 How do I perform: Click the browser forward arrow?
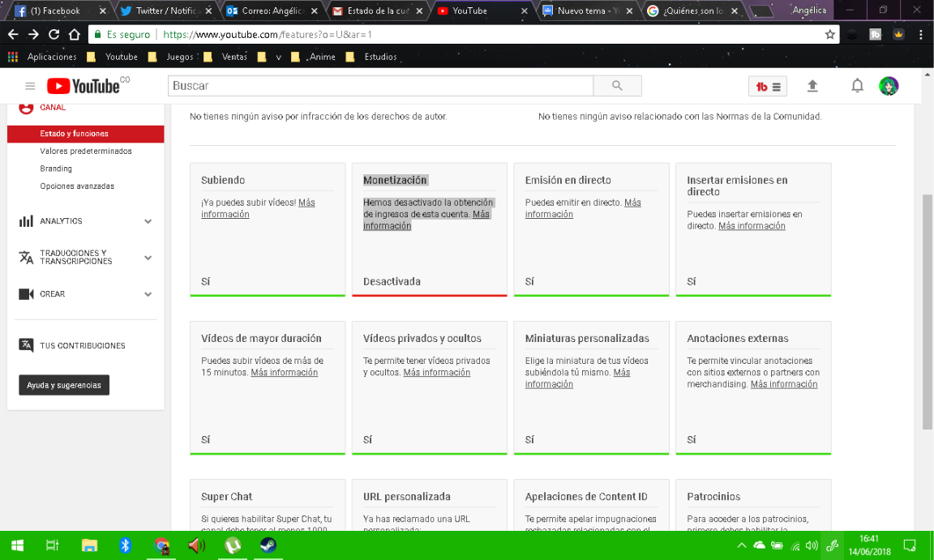pos(33,35)
